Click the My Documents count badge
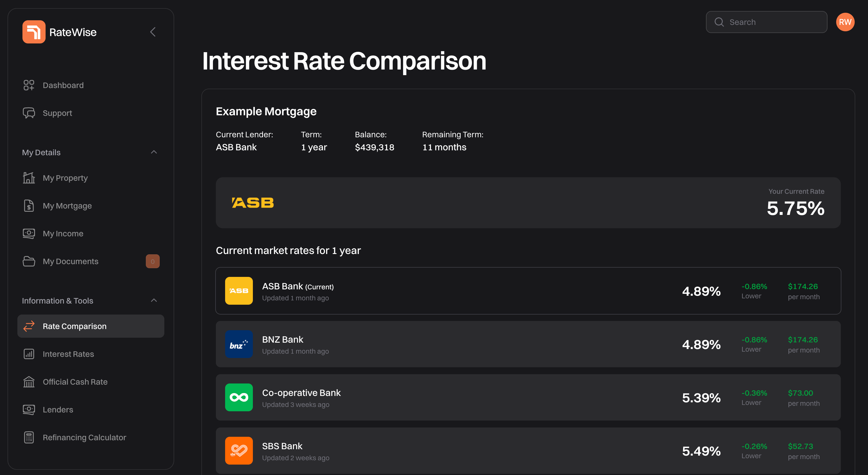Image resolution: width=868 pixels, height=475 pixels. pyautogui.click(x=153, y=262)
